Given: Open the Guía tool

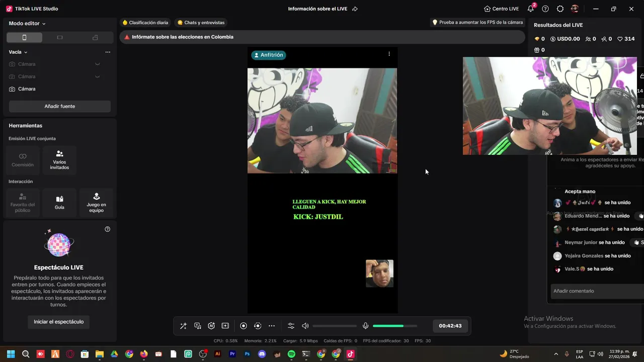Looking at the screenshot, I should coord(59,203).
